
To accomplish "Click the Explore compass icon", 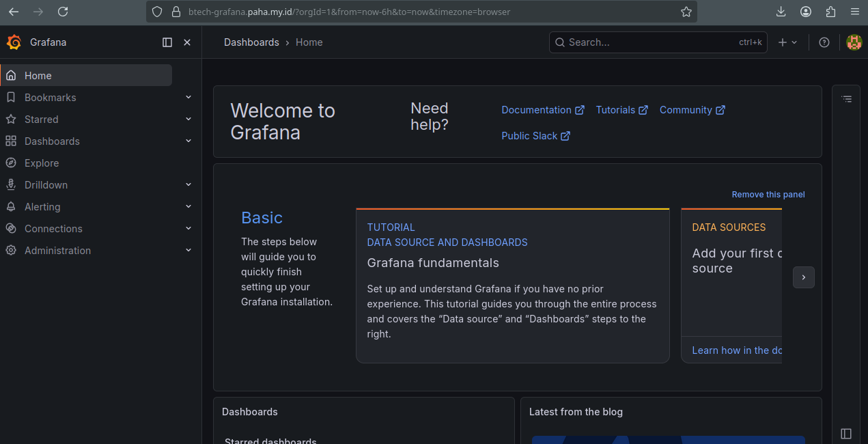I will click(x=11, y=163).
